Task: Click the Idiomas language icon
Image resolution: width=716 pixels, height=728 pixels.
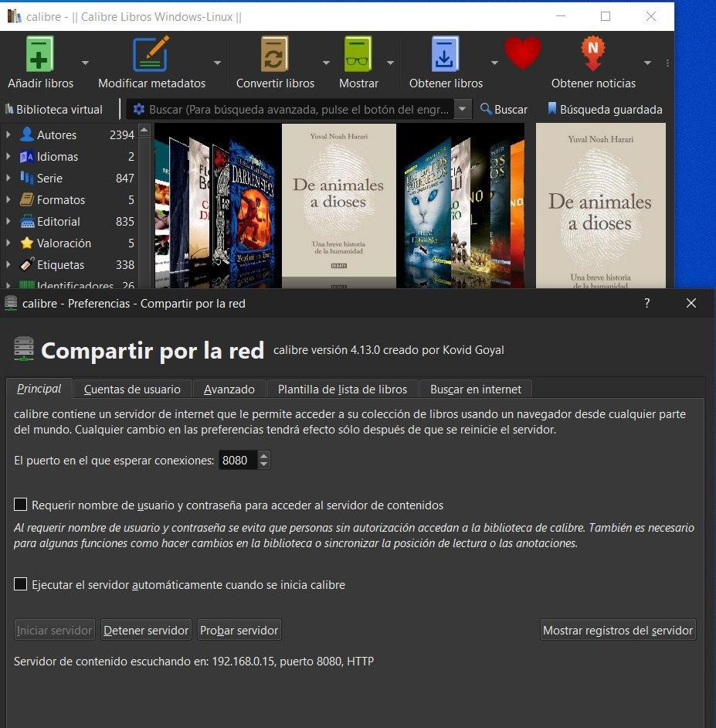Action: 27,156
